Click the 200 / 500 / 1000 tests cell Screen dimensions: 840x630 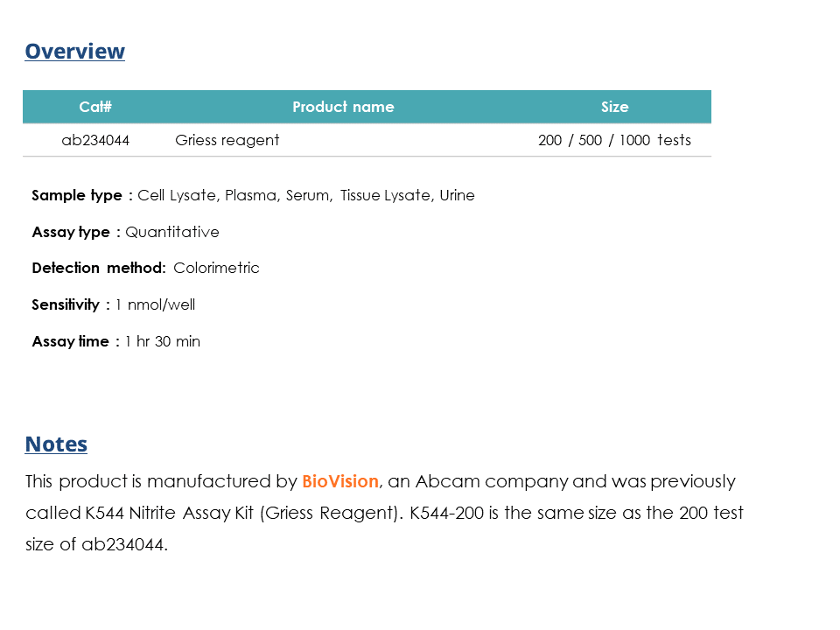614,140
